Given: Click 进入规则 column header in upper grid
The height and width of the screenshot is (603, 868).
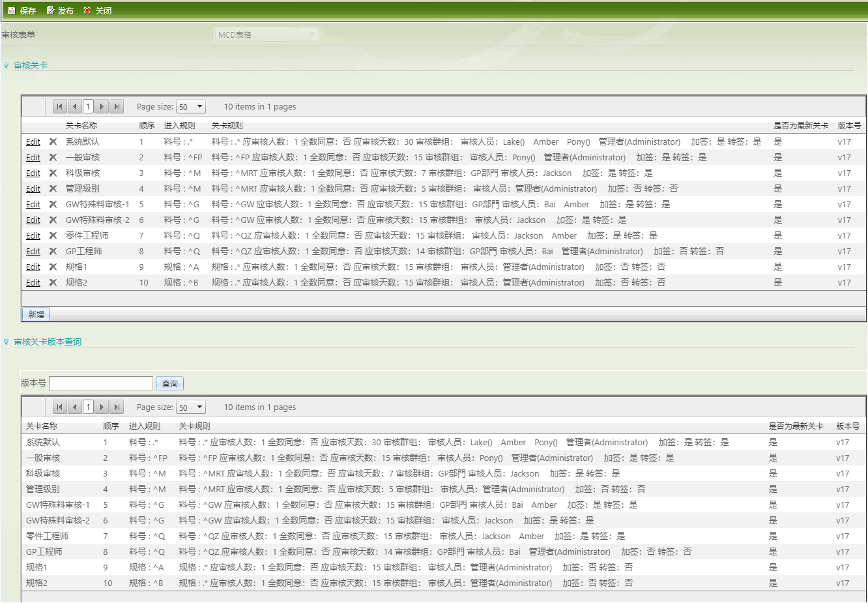Looking at the screenshot, I should (x=180, y=125).
